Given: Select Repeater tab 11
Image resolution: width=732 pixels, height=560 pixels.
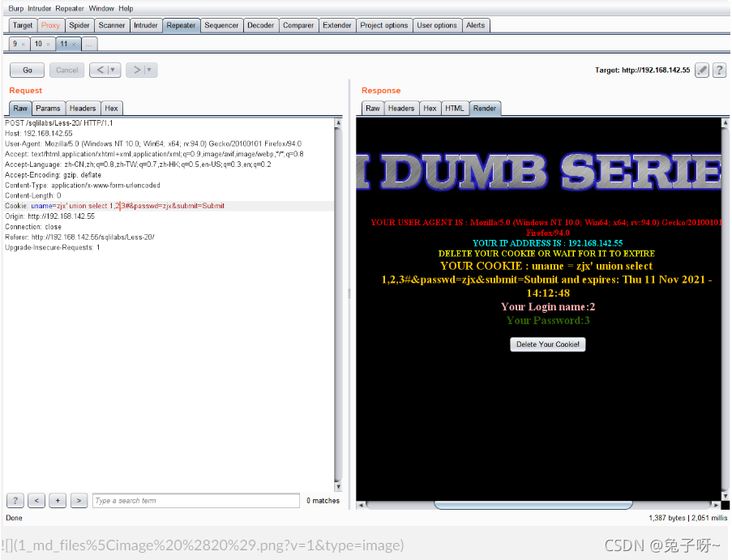Looking at the screenshot, I should pos(64,44).
